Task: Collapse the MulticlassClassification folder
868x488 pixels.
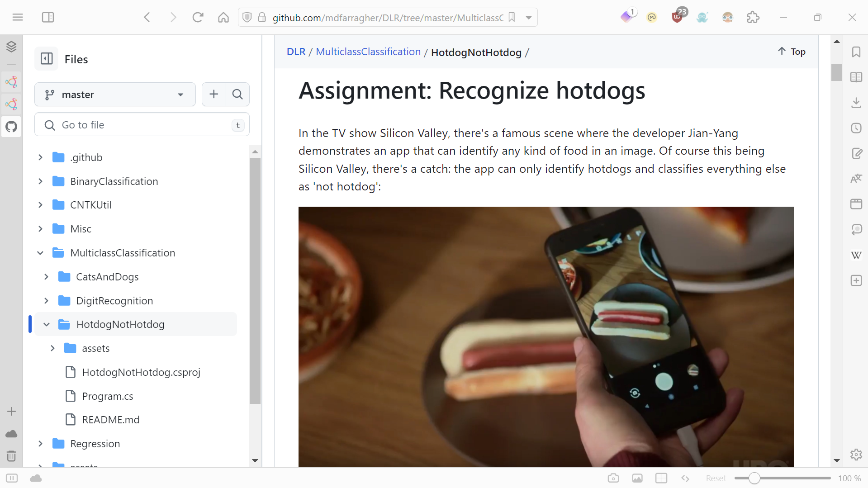Action: tap(40, 253)
